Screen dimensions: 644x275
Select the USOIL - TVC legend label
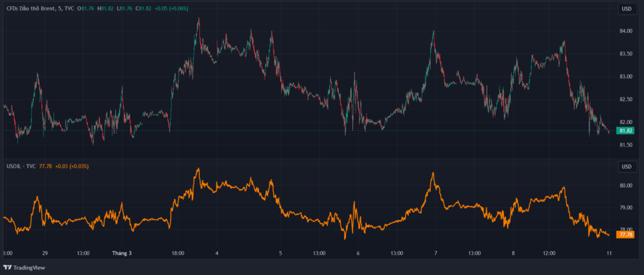21,166
